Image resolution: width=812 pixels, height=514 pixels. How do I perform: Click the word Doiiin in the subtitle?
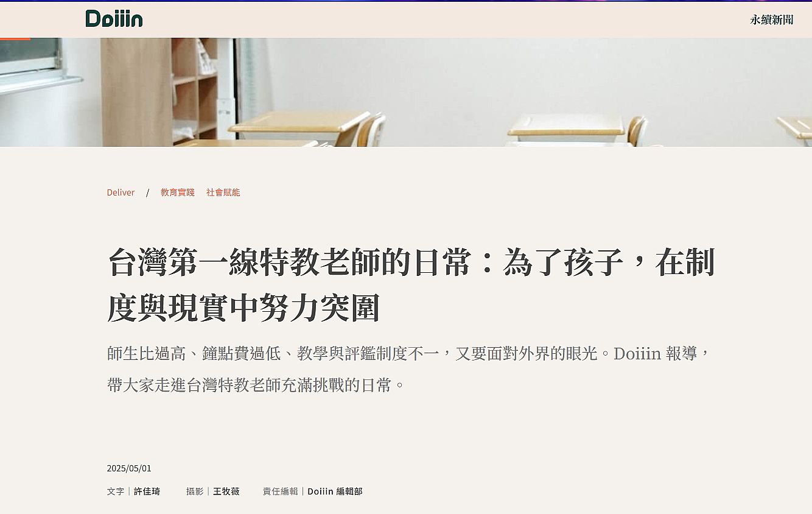coord(637,354)
